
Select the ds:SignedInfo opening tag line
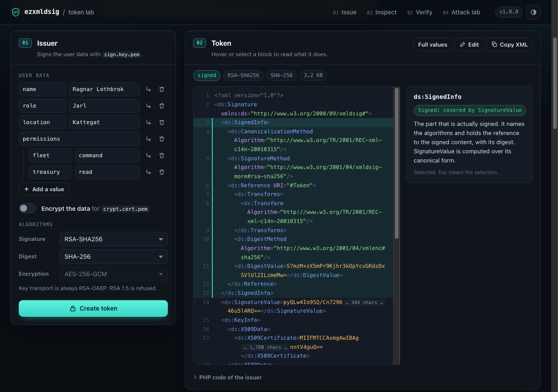pos(293,122)
